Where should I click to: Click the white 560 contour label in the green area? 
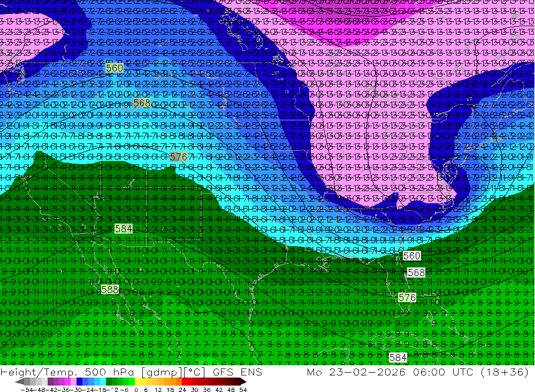coord(411,256)
